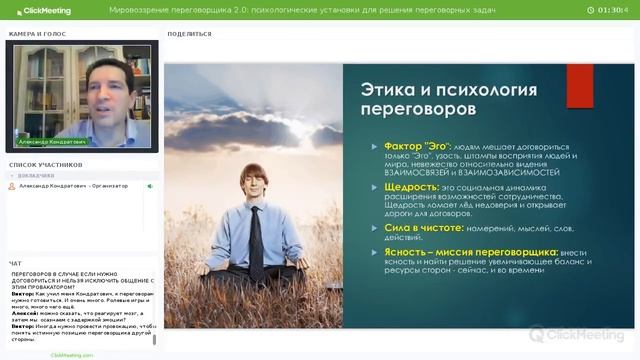Click the slide title Этика и психология переговоров
Image resolution: width=640 pixels, height=360 pixels.
(449, 99)
